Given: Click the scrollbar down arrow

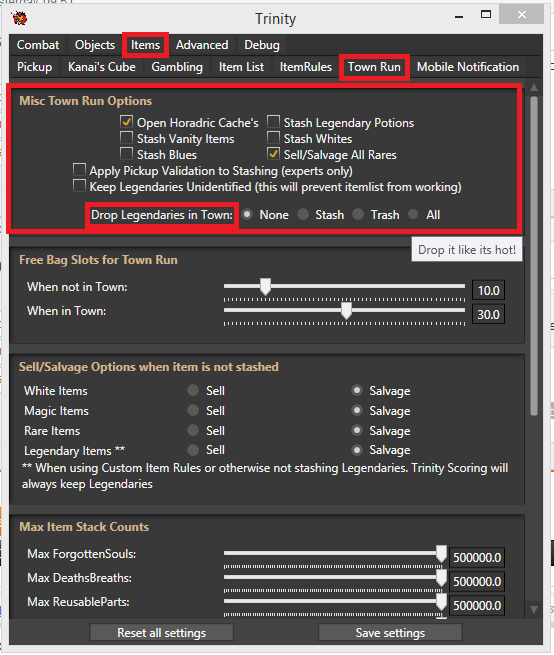Looking at the screenshot, I should [x=534, y=609].
